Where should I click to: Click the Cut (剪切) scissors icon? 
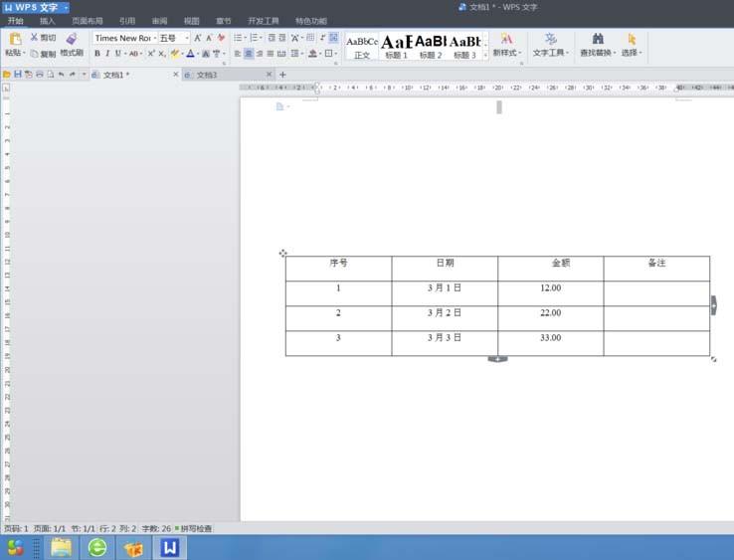(35, 37)
